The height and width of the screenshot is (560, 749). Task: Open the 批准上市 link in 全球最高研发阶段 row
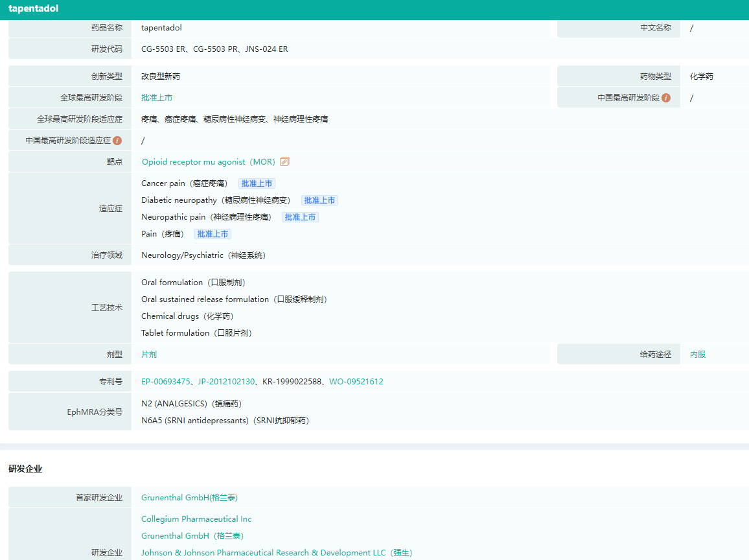coord(157,98)
